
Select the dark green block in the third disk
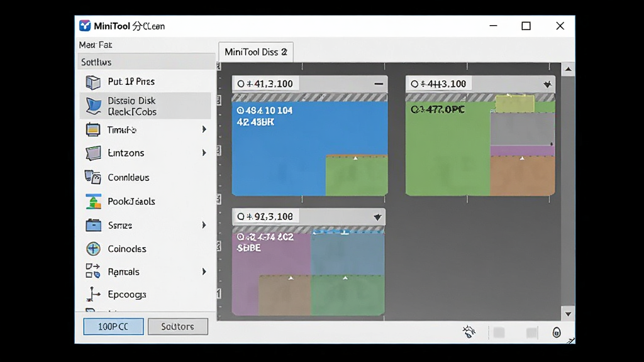coord(347,295)
